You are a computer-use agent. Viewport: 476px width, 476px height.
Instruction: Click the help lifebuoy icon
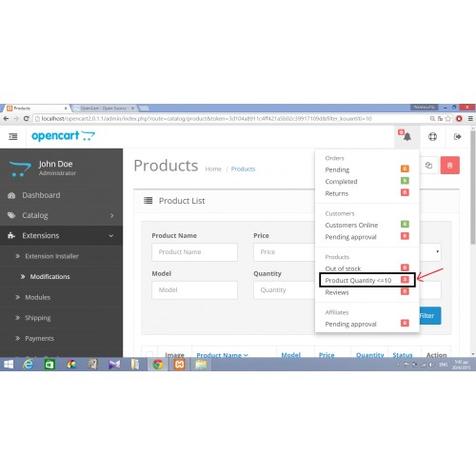(432, 137)
